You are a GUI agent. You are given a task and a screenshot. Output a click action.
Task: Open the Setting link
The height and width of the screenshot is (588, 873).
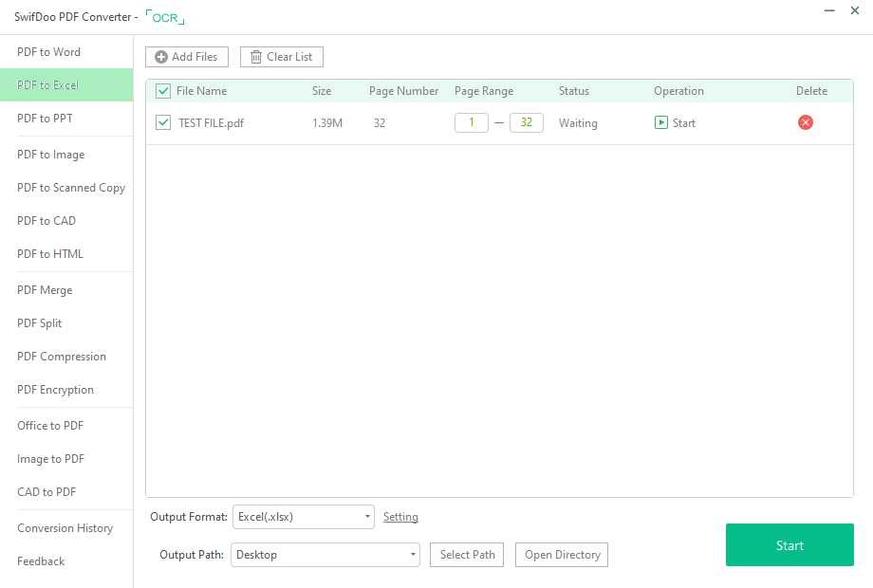(400, 517)
